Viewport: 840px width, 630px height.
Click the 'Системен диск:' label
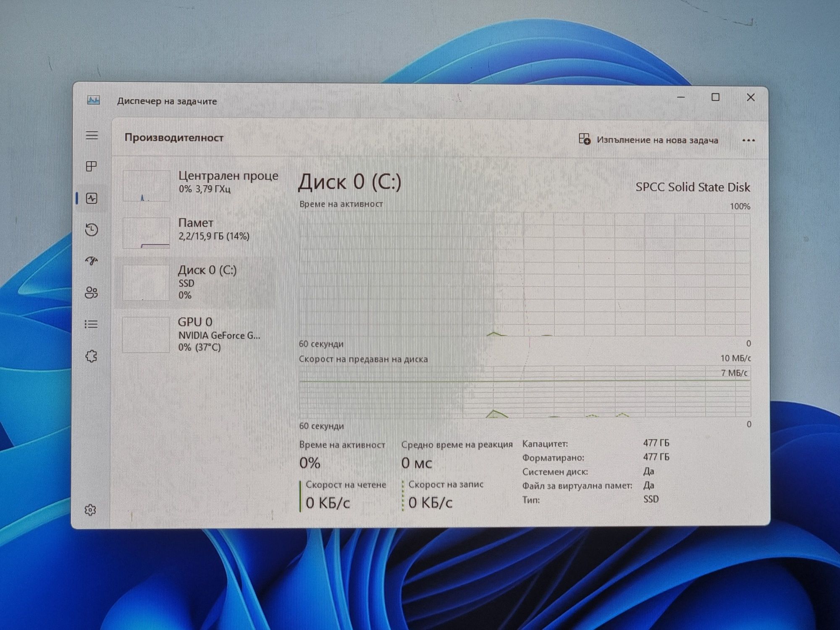click(555, 472)
